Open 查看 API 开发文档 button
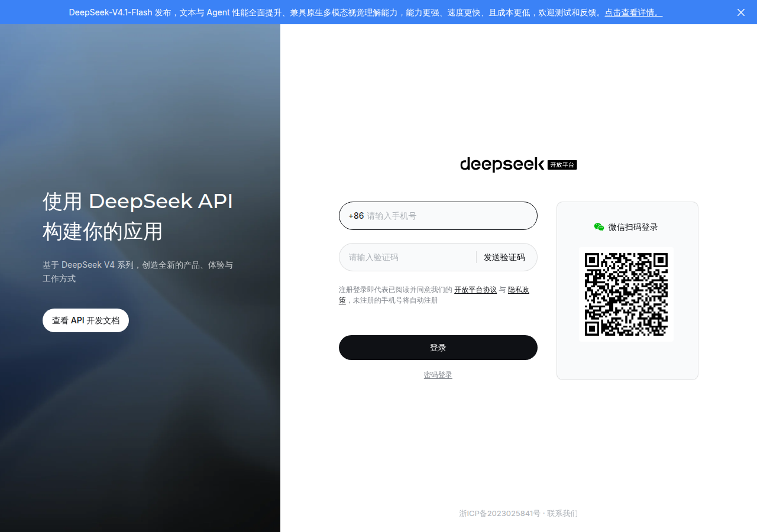757x532 pixels. [86, 320]
